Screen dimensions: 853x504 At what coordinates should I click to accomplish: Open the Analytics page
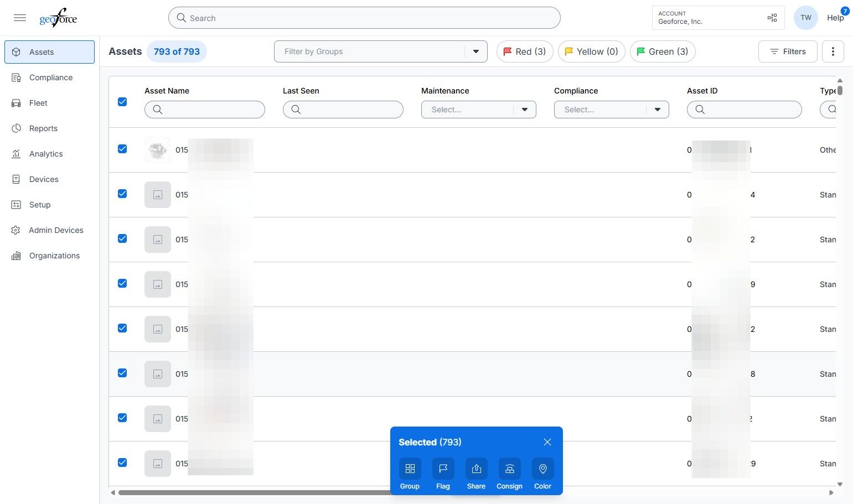click(50, 154)
